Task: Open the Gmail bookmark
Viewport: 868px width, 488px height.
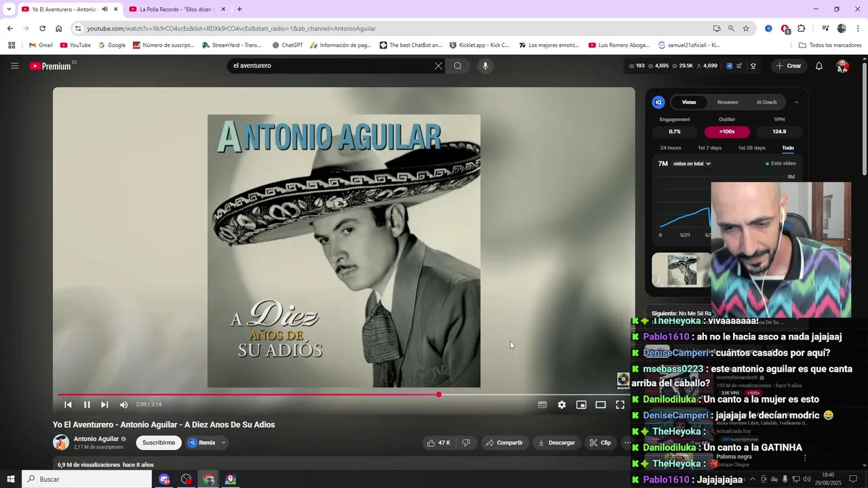Action: 40,45
